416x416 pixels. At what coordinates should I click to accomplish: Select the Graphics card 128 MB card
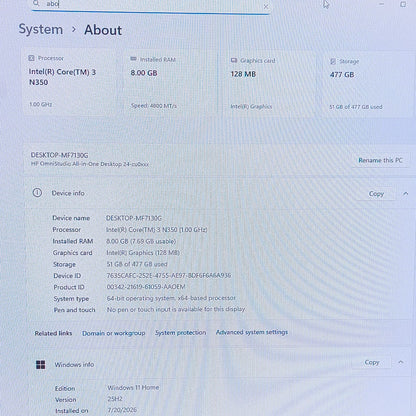tap(267, 84)
